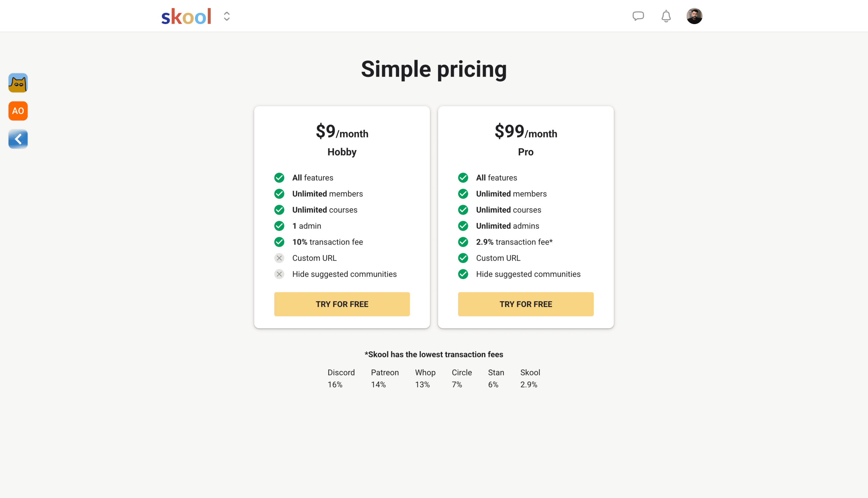Click the $99/month Pro price heading

pyautogui.click(x=526, y=132)
